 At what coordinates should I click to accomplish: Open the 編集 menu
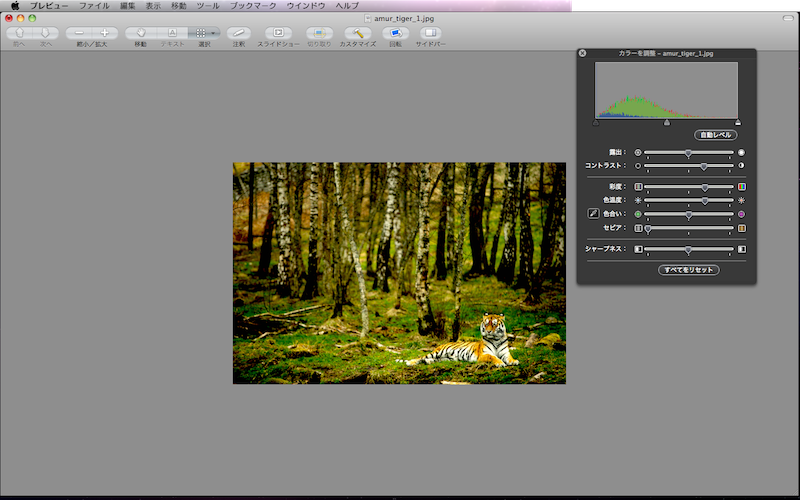coord(128,6)
